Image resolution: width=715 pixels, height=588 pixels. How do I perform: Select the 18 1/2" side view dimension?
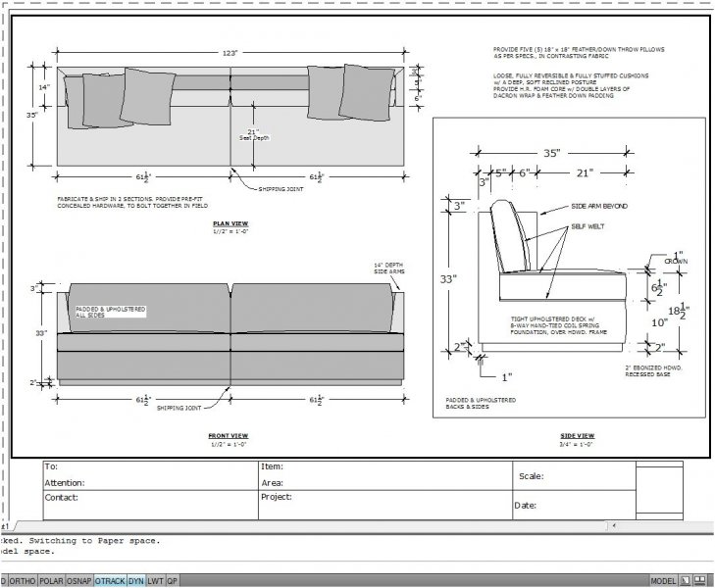tap(679, 311)
